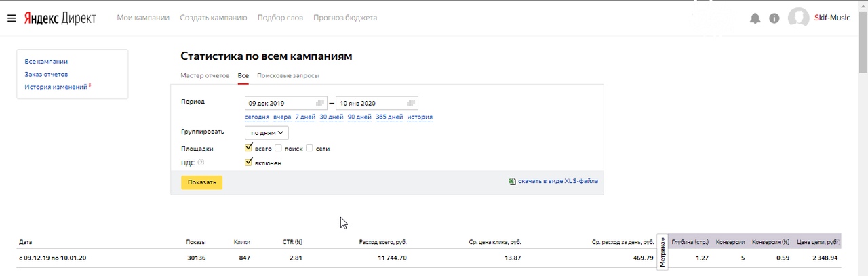868x276 pixels.
Task: Click the NDS help question icon
Action: pyautogui.click(x=201, y=163)
